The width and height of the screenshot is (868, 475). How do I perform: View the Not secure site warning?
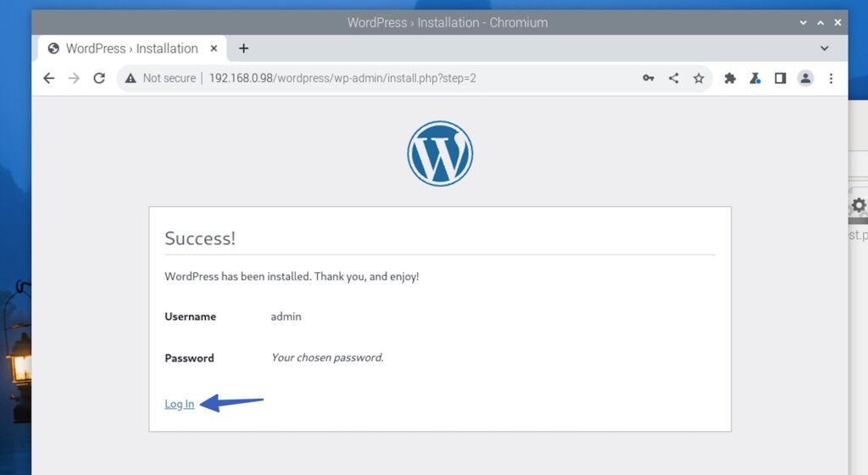[x=160, y=78]
